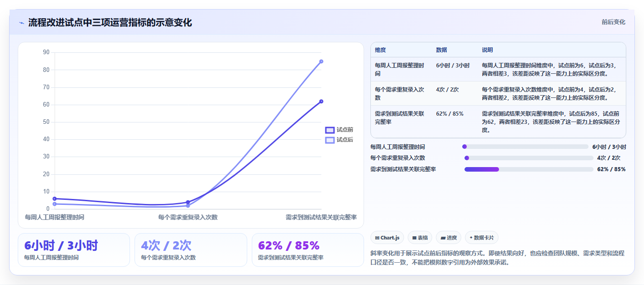
Task: Click the y-axis value 90
Action: pos(46,52)
